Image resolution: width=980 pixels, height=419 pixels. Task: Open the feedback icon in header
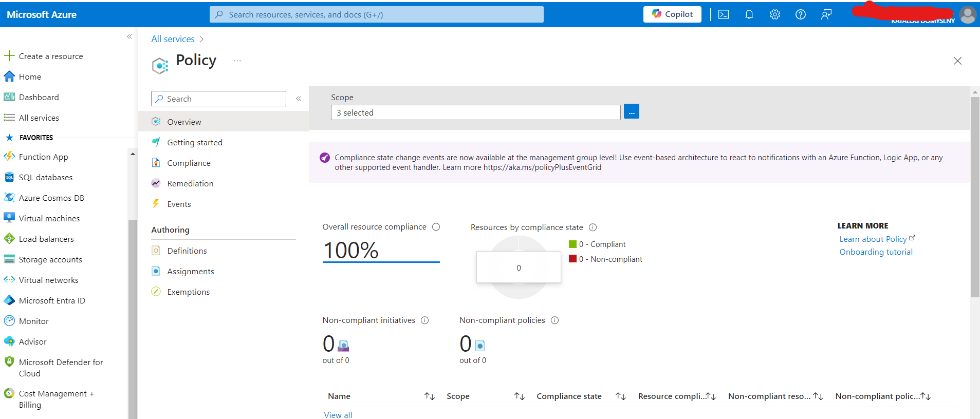tap(826, 14)
